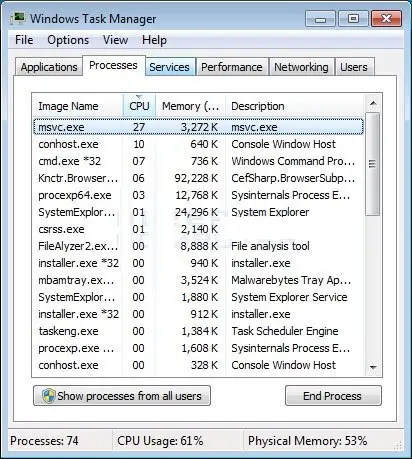Select the procexp64.exe process row
The height and width of the screenshot is (459, 412).
(x=198, y=195)
